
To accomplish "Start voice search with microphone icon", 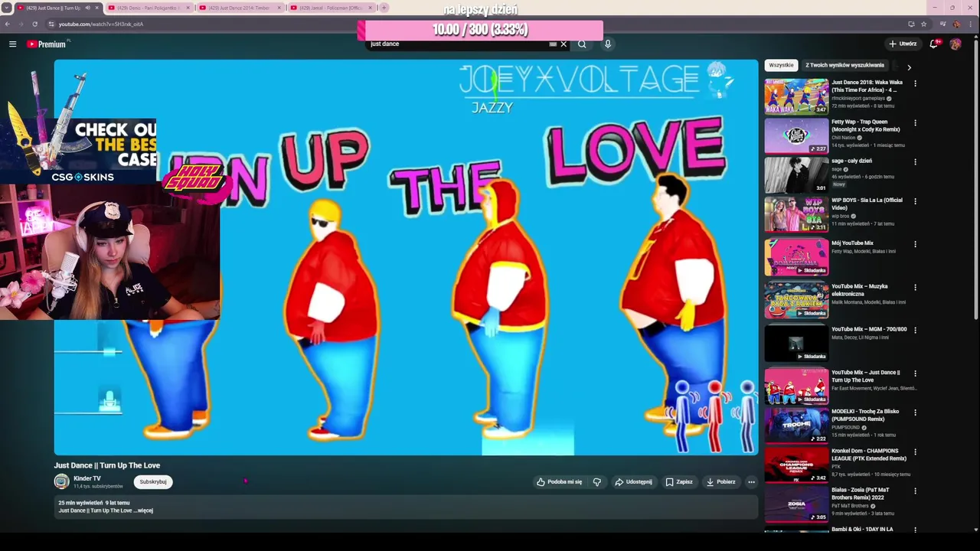I will click(608, 44).
